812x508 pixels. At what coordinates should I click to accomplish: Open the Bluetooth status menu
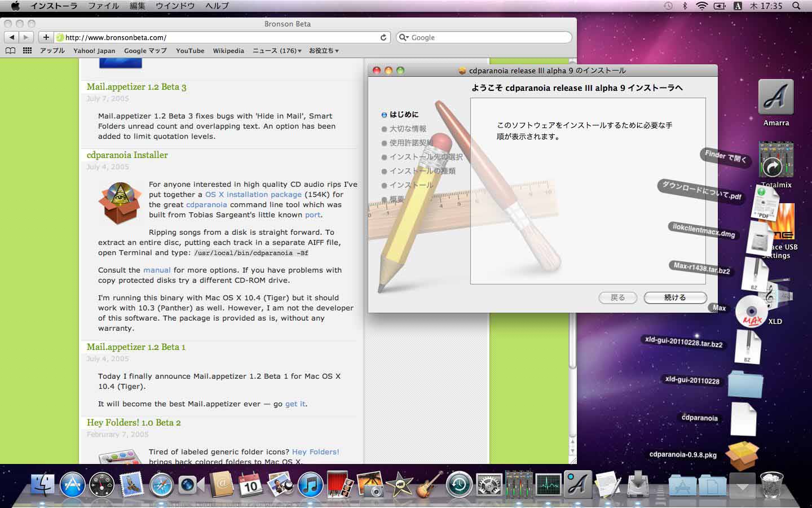click(x=685, y=6)
